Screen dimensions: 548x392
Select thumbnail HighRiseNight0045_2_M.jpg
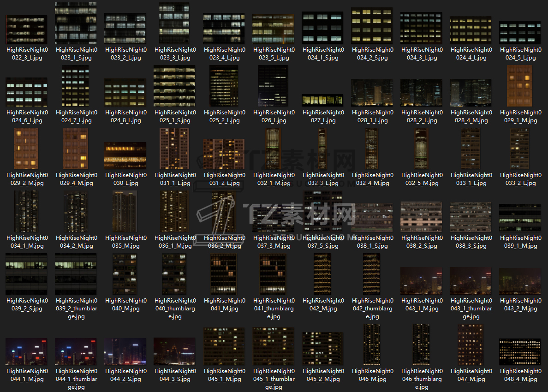tap(322, 349)
